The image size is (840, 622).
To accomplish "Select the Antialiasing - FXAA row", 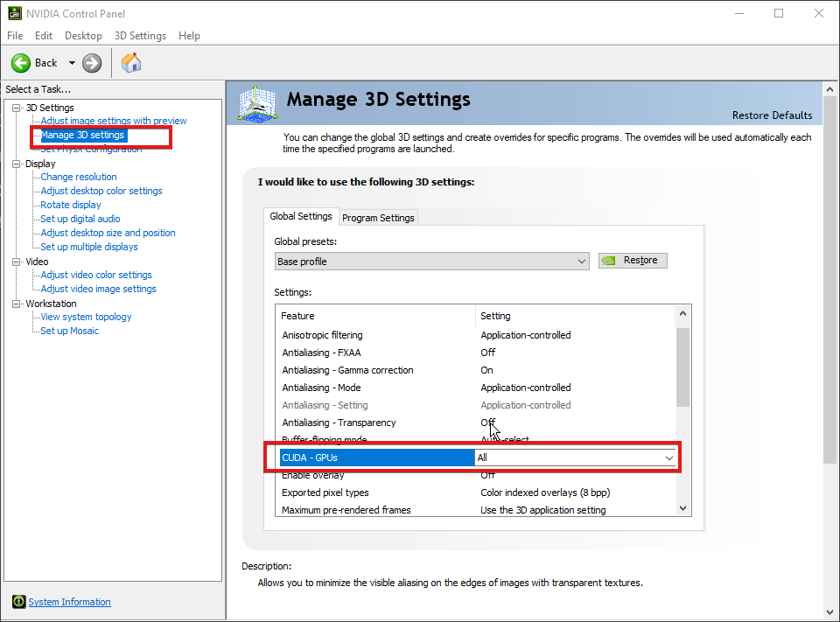I will pyautogui.click(x=321, y=353).
